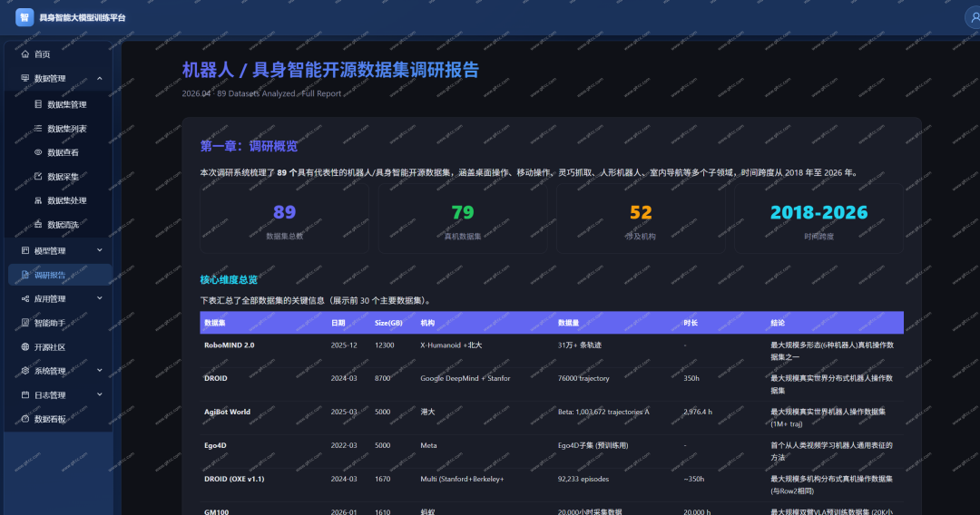980x515 pixels.
Task: Click the 数据集处理 icon in sidebar
Action: (x=38, y=200)
